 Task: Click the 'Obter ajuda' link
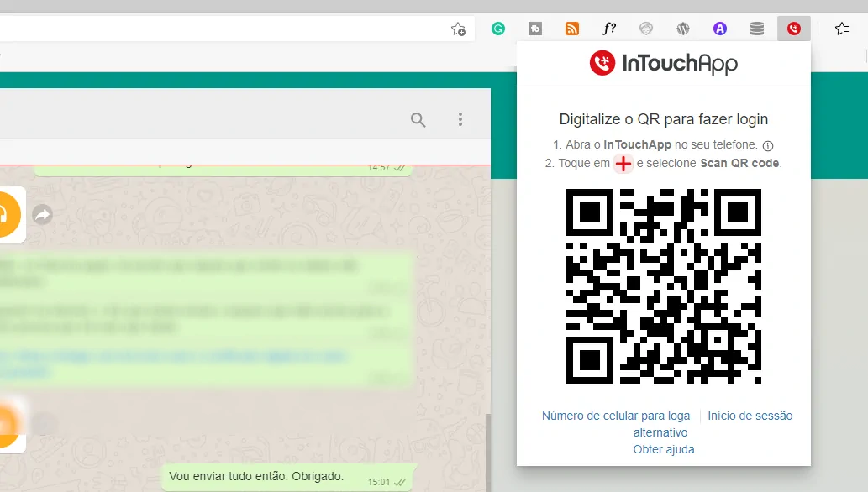pyautogui.click(x=664, y=449)
